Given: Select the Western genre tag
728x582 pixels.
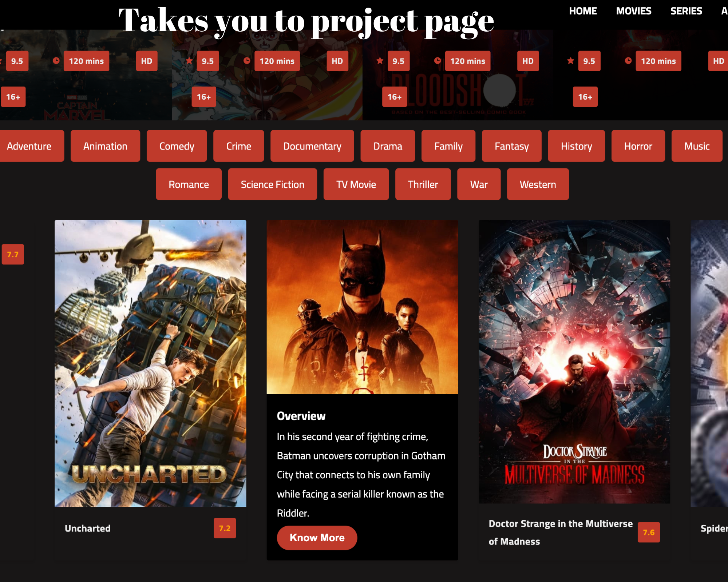Looking at the screenshot, I should [x=538, y=184].
